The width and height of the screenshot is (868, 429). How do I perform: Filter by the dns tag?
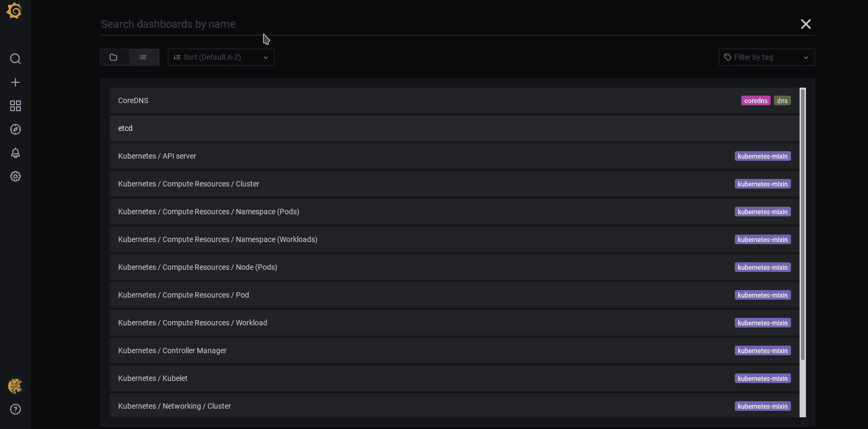pos(782,100)
